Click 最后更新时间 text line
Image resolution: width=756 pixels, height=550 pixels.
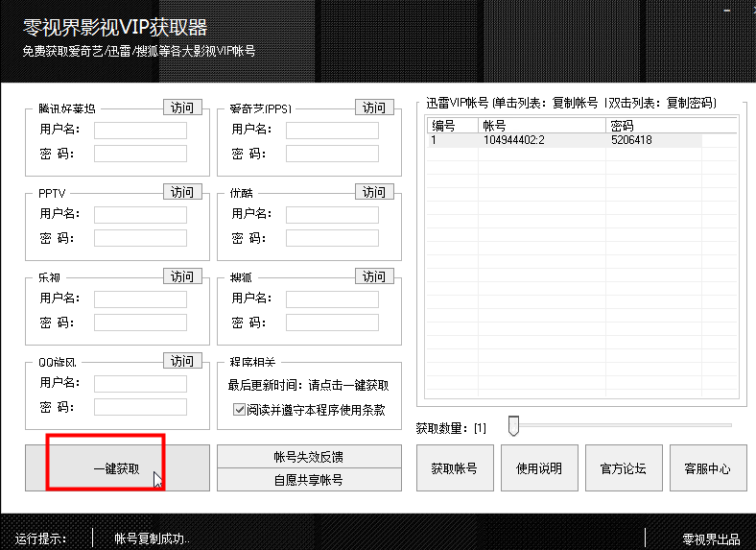[308, 385]
